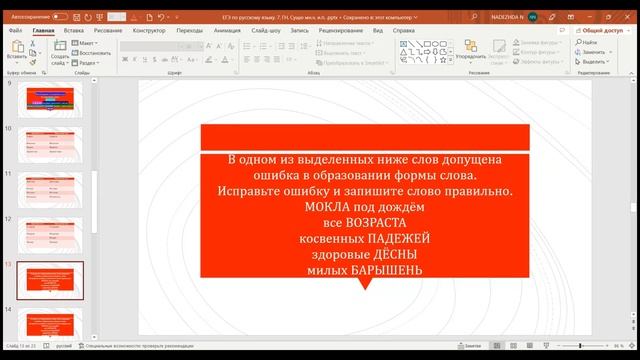Collapse the ribbon with the chevron

pyautogui.click(x=631, y=73)
